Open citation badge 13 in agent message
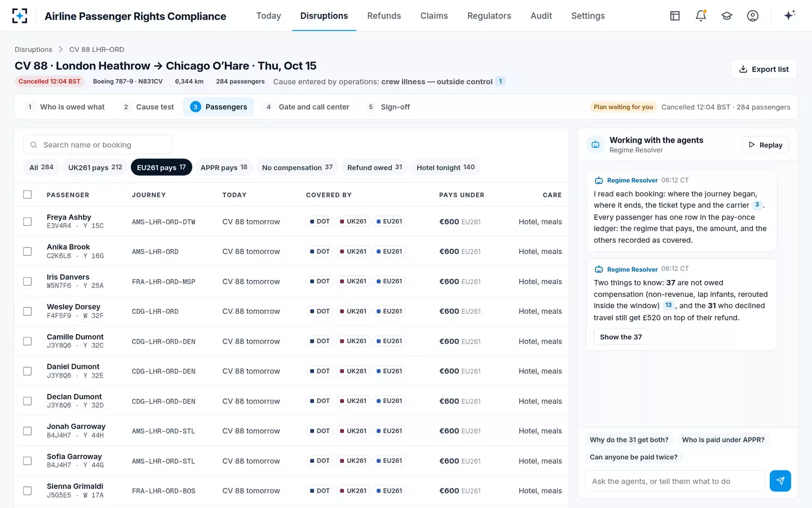The height and width of the screenshot is (508, 812). click(668, 305)
